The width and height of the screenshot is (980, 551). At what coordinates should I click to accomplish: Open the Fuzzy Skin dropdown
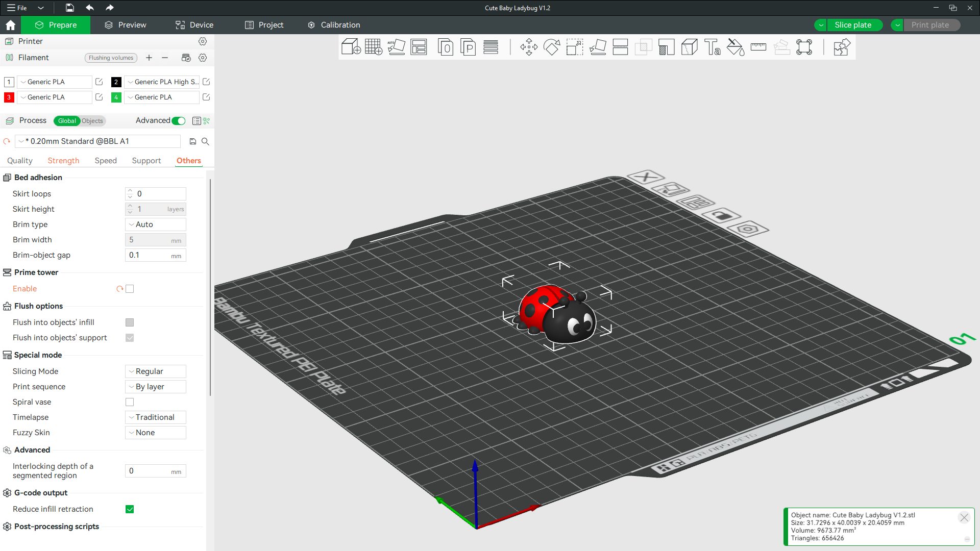point(155,433)
